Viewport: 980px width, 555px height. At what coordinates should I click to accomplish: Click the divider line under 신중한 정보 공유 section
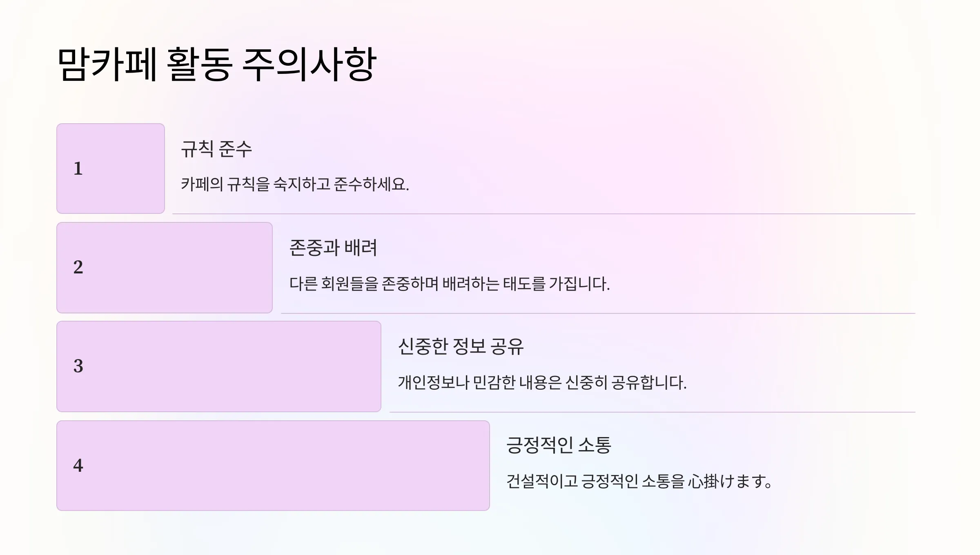tap(653, 412)
